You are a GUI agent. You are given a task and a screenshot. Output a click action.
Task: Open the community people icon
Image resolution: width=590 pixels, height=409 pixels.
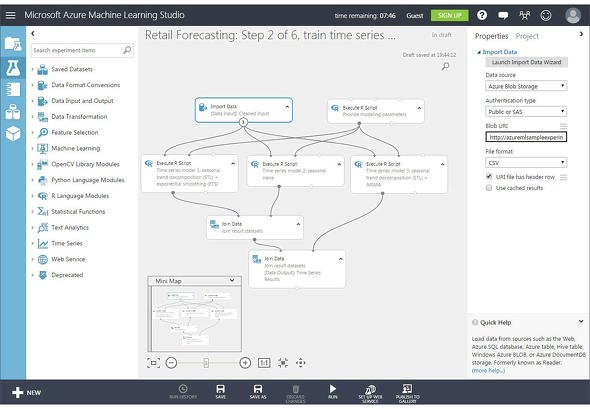point(525,15)
